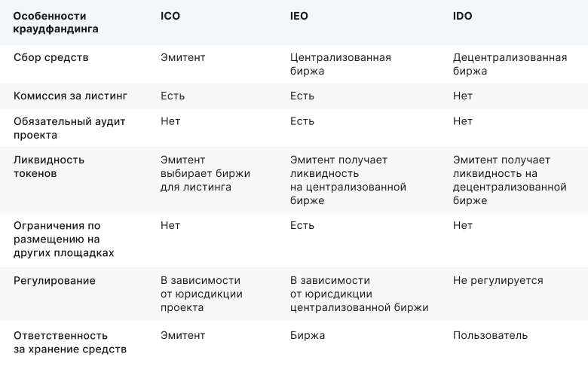Select the "Регулирование" row label
The height and width of the screenshot is (366, 588).
coord(54,280)
